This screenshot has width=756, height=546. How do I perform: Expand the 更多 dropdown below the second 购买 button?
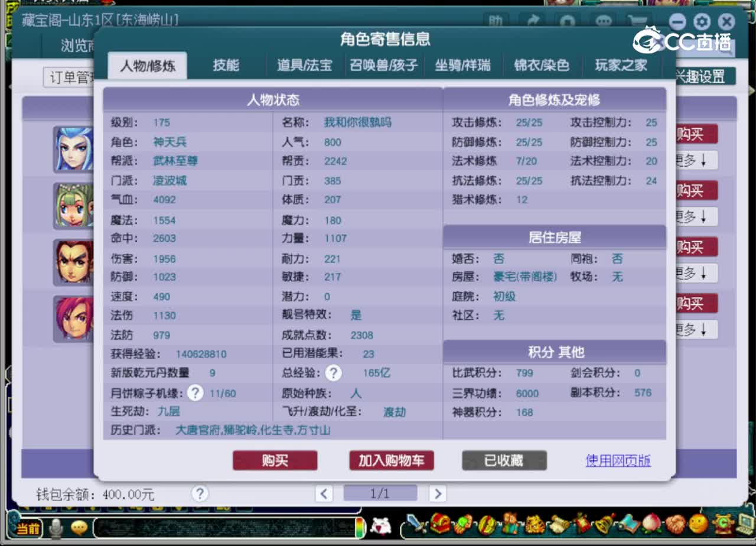pos(696,217)
